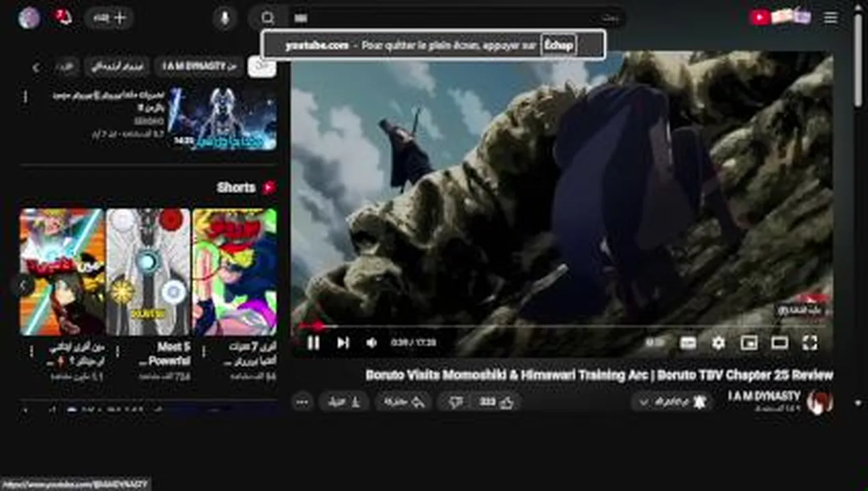Open options for the short with 7
Viewport: 868px width, 491px height.
point(203,352)
